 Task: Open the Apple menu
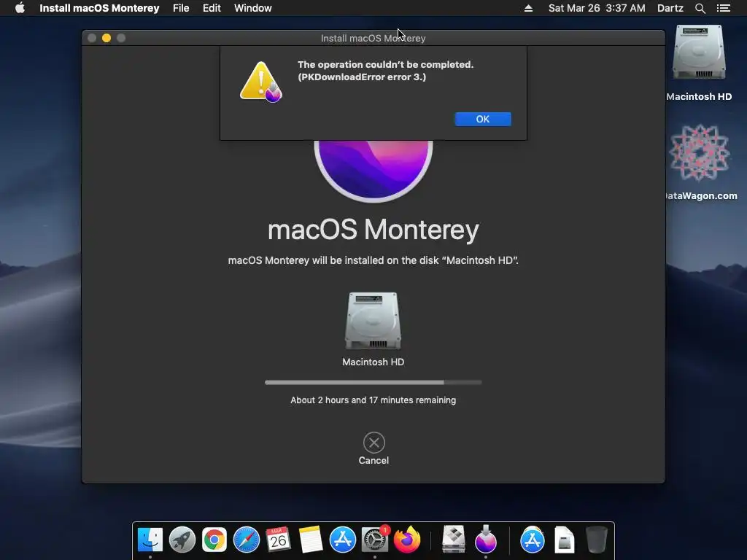[20, 8]
